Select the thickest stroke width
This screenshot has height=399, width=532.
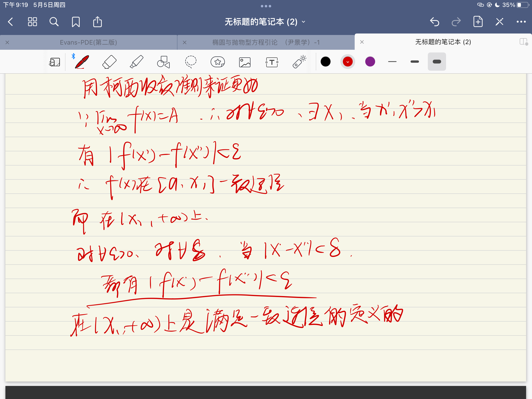pyautogui.click(x=437, y=62)
